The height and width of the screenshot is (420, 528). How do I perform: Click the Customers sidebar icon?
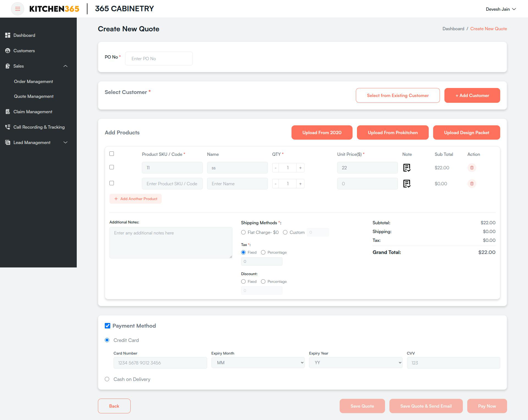tap(8, 51)
